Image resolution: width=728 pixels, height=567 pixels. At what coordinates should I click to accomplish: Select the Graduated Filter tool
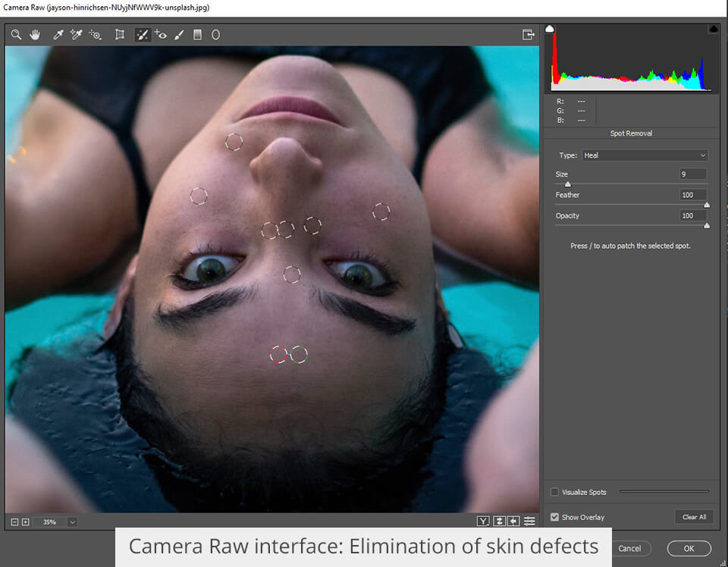[x=199, y=34]
